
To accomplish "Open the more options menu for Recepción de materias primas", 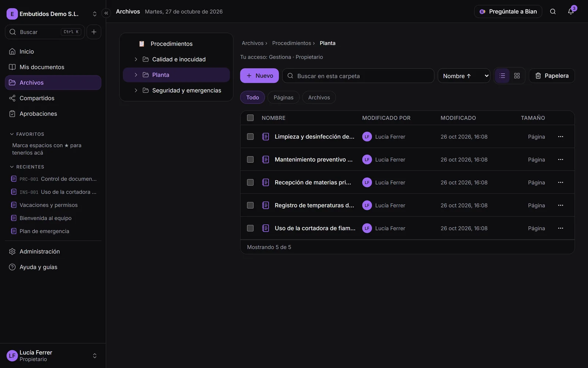I will click(x=560, y=183).
